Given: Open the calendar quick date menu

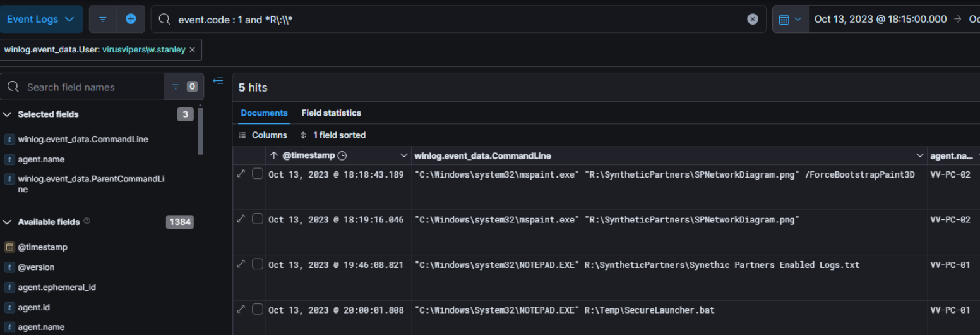Looking at the screenshot, I should (x=790, y=19).
